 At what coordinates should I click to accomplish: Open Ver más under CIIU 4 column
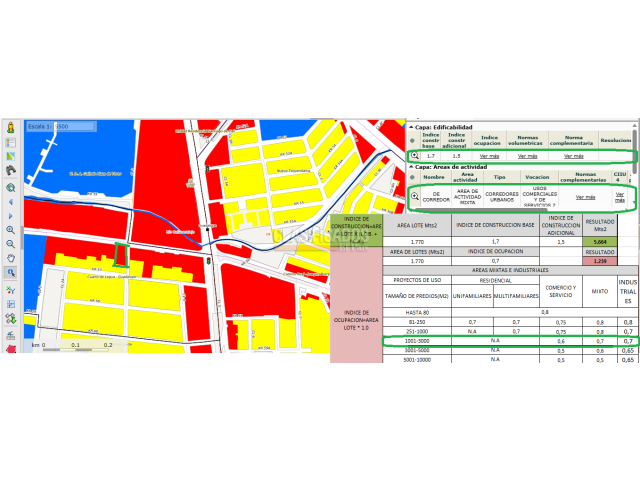[x=619, y=196]
